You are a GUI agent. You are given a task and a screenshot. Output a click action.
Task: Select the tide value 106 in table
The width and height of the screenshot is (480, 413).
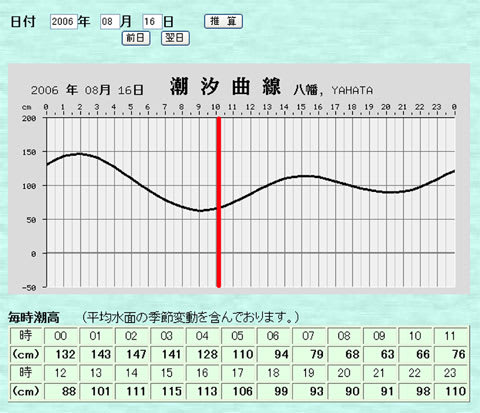pos(239,391)
